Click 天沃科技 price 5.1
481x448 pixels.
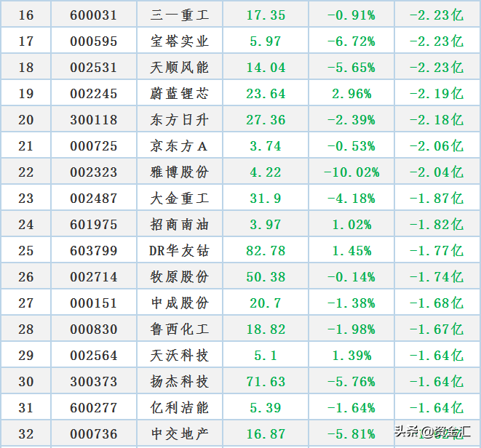pos(266,356)
